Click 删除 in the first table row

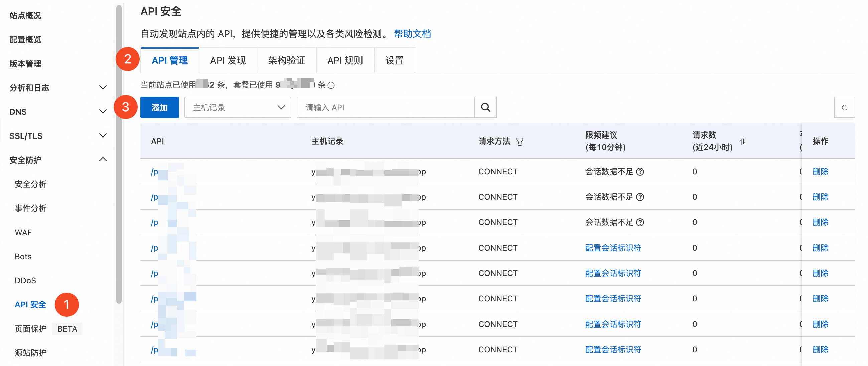tap(820, 172)
